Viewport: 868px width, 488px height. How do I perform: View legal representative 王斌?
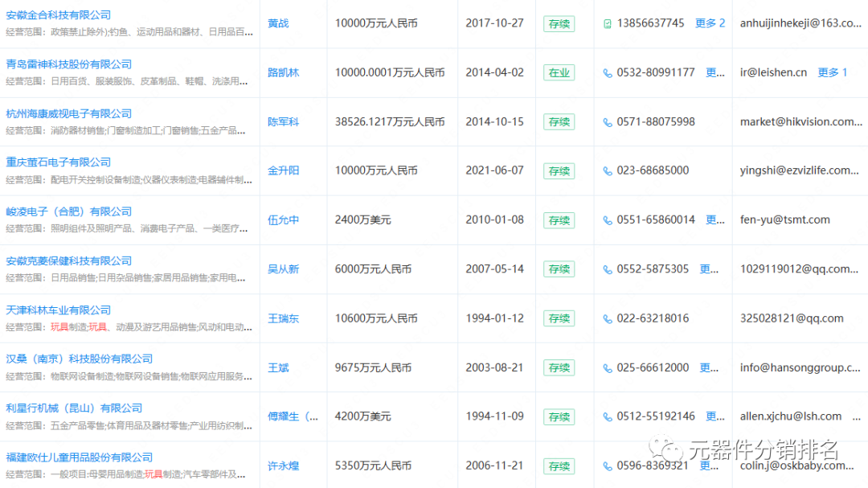[x=278, y=367]
